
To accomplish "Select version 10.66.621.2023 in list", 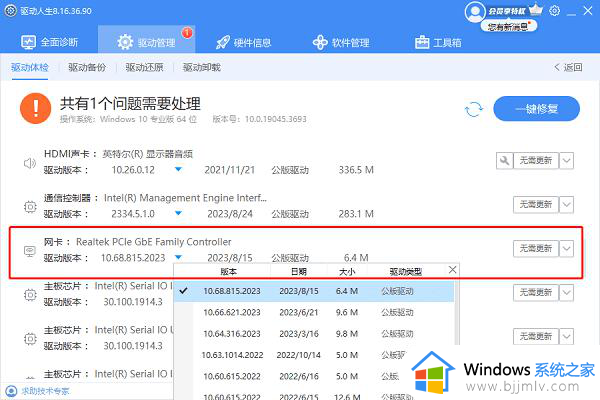I will (x=314, y=312).
